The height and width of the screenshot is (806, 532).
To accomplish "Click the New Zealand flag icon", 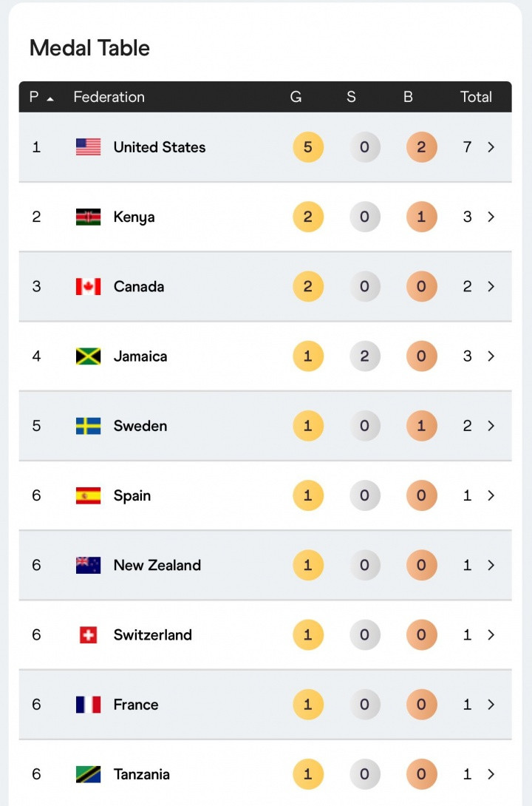I will coord(88,565).
